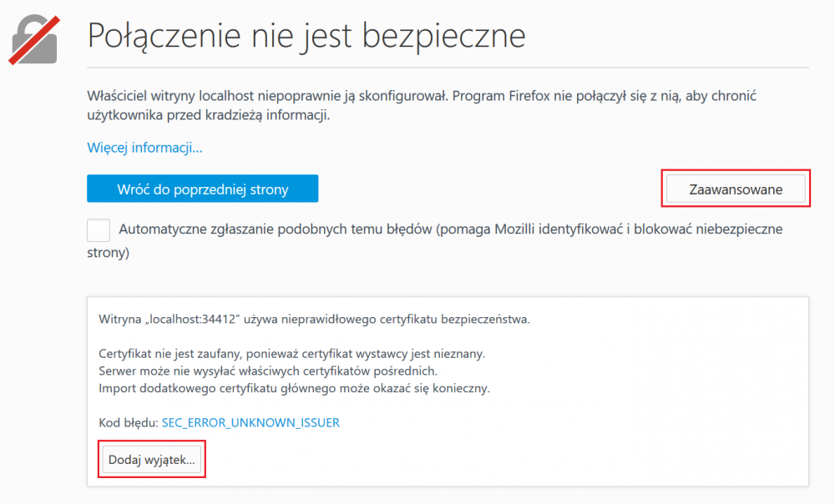The image size is (835, 504).
Task: Click the heading "Połączenie nie jest bezpieczne"
Action: tap(306, 36)
